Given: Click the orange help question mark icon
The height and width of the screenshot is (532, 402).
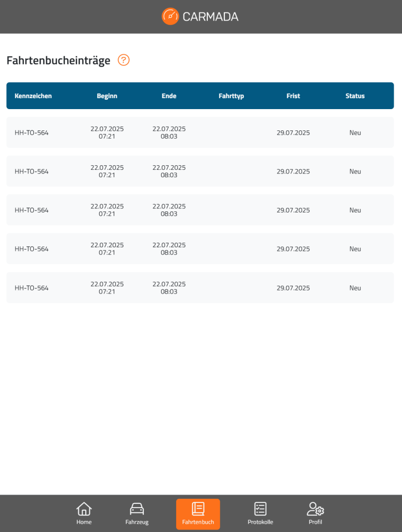Looking at the screenshot, I should coord(124,60).
